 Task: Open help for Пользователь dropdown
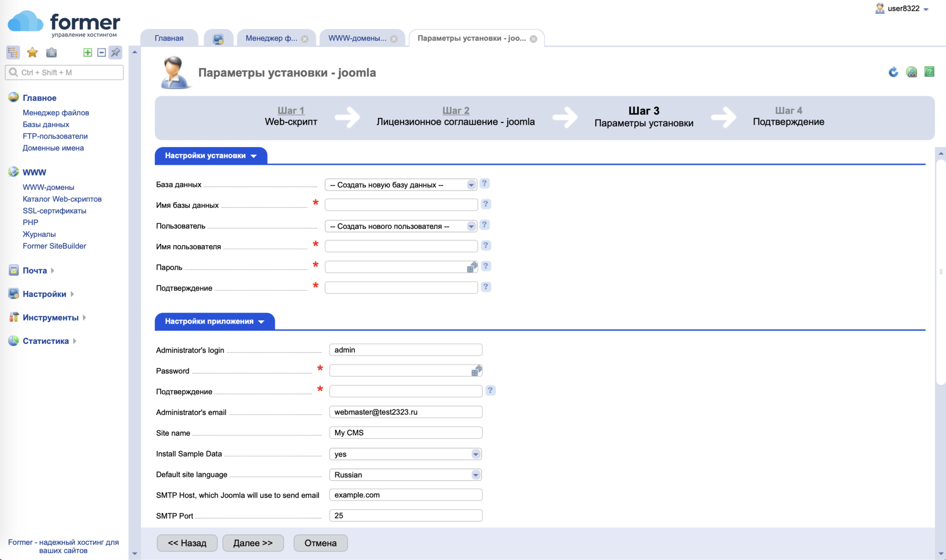tap(484, 225)
